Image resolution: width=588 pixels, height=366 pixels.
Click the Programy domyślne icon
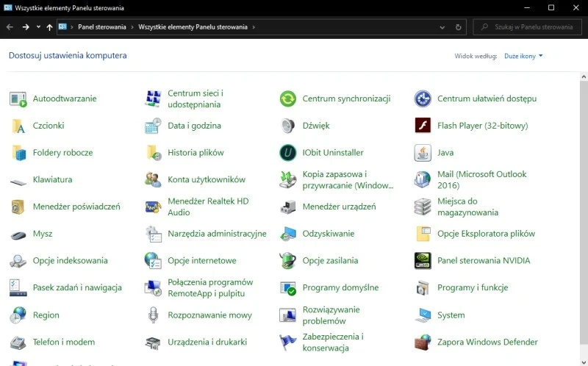pyautogui.click(x=288, y=288)
